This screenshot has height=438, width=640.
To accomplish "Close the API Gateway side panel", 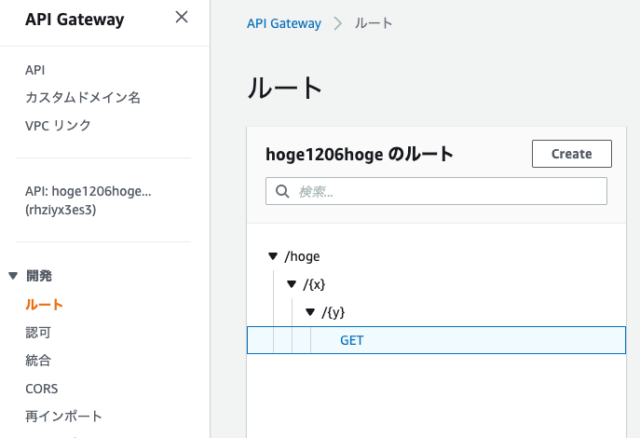I will (x=182, y=17).
